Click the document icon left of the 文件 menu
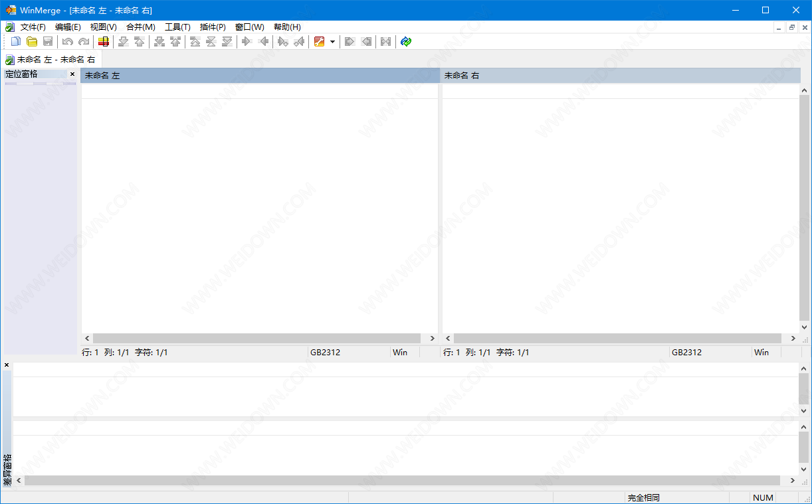812x504 pixels. (9, 27)
